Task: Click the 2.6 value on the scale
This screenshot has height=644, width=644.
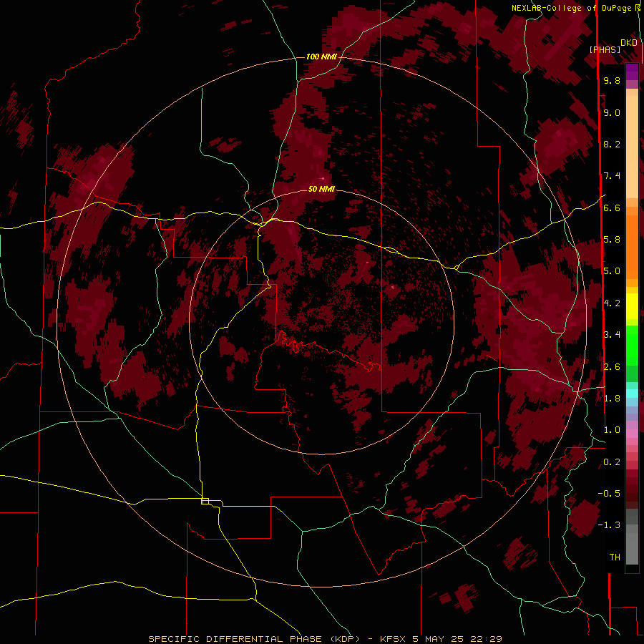Action: point(612,367)
